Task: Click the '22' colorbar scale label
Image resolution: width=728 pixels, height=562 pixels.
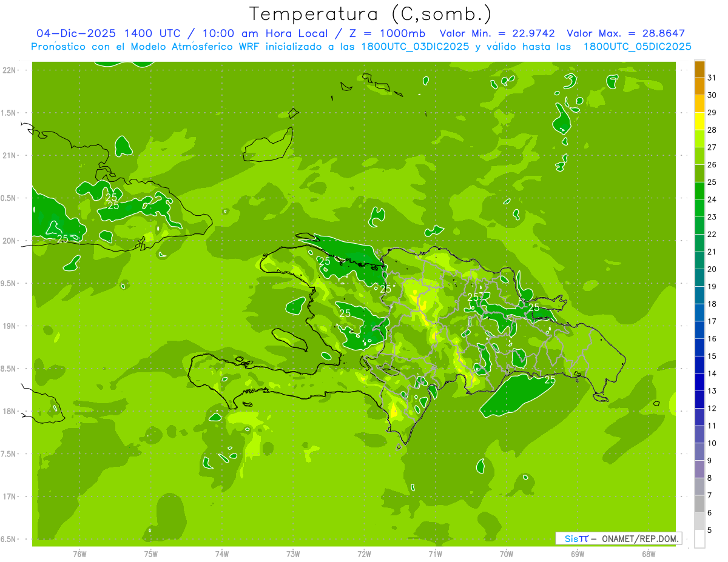Action: (712, 234)
